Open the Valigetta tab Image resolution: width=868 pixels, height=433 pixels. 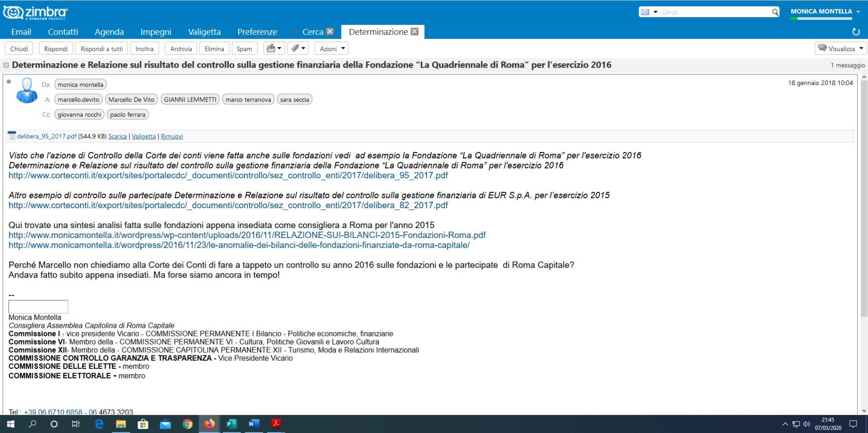pyautogui.click(x=204, y=32)
